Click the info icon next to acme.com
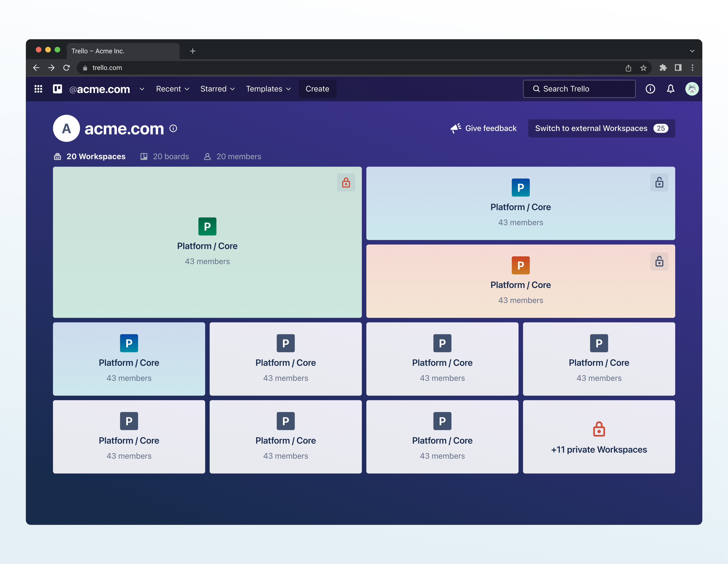The height and width of the screenshot is (564, 728). pos(173,129)
